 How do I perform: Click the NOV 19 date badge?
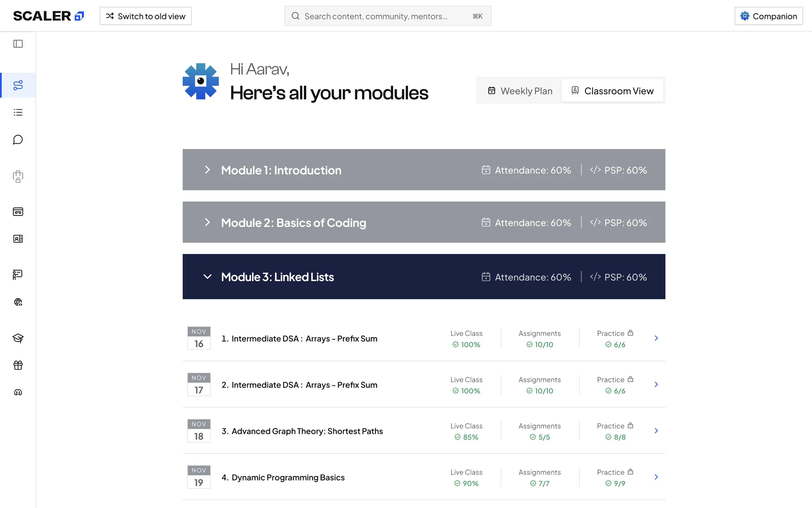coord(199,477)
